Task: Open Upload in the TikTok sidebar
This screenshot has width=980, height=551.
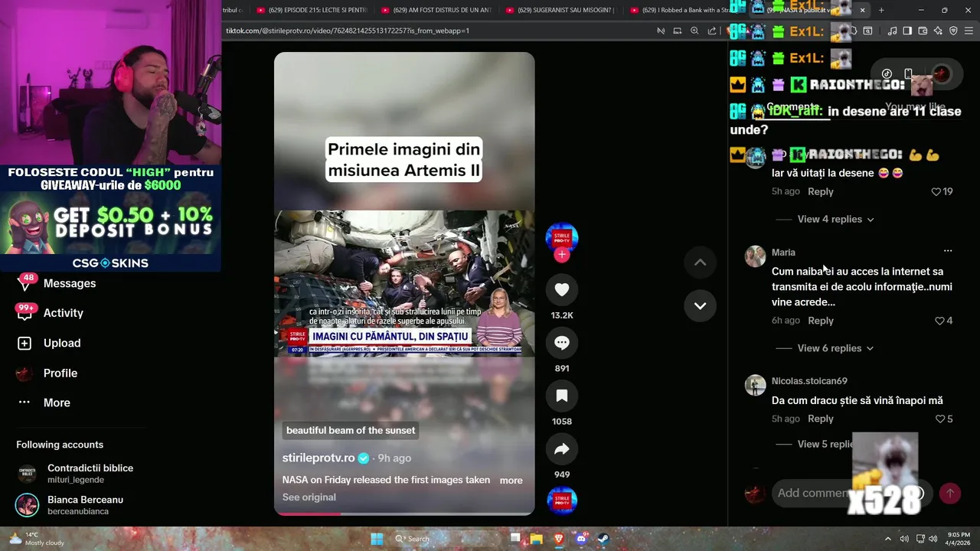Action: [x=49, y=343]
